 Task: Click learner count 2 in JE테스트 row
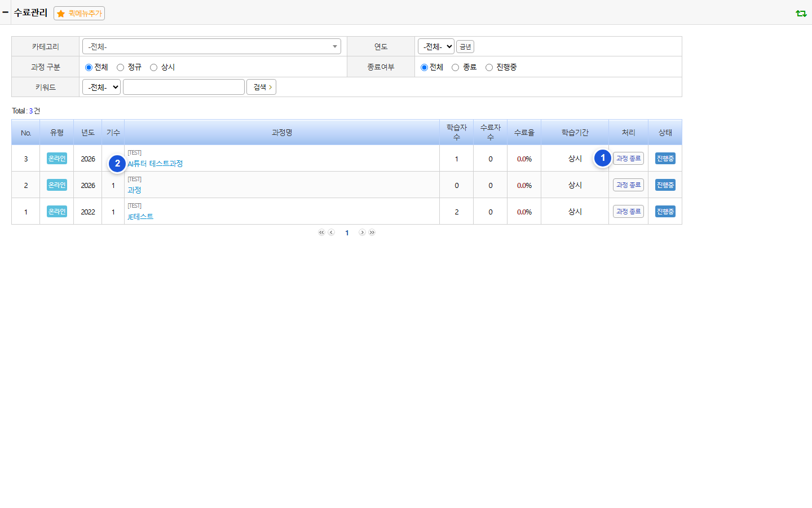[457, 212]
